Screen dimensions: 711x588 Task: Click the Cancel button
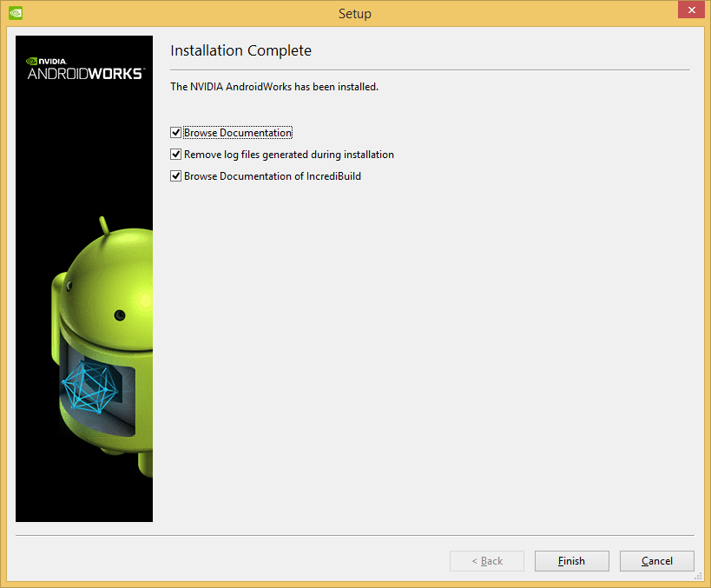(x=656, y=561)
